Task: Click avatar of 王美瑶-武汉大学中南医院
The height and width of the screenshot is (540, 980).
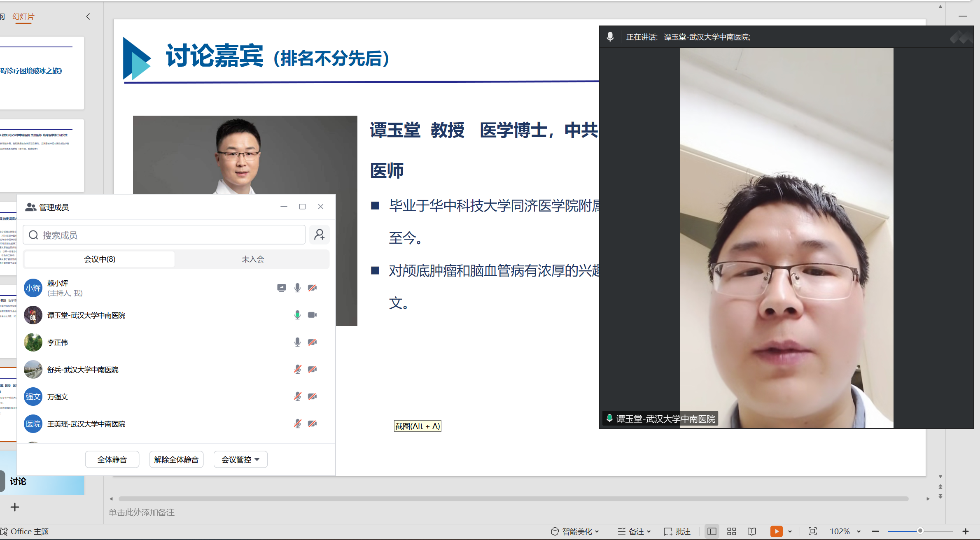Action: [33, 424]
